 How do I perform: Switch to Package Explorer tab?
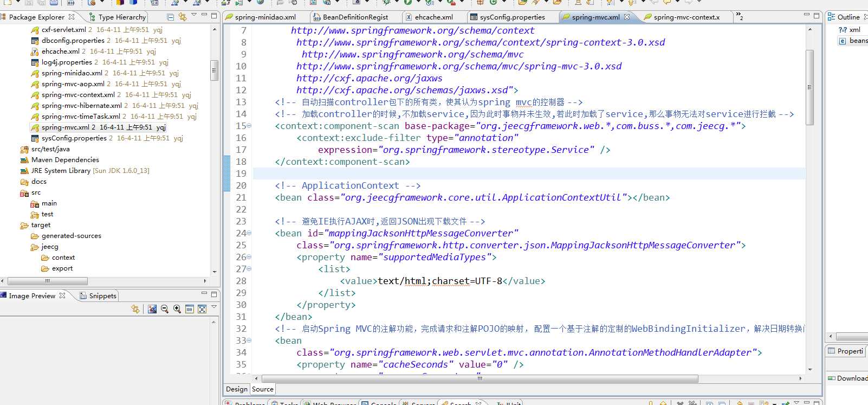37,17
